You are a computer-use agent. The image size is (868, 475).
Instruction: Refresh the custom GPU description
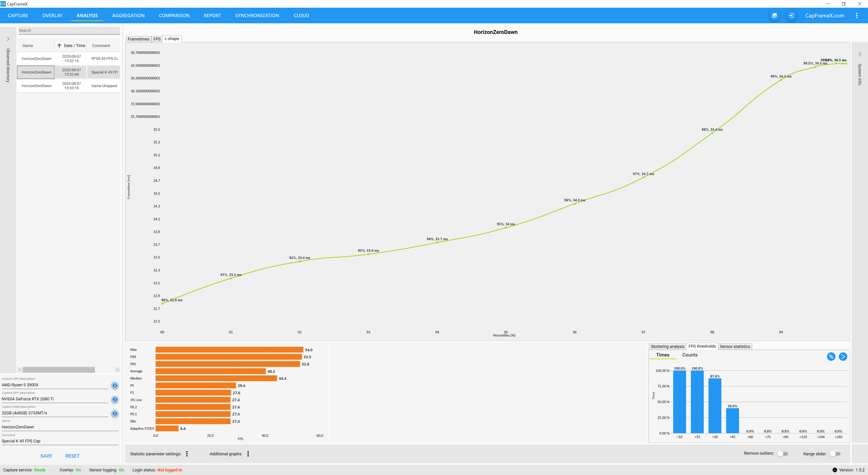115,399
